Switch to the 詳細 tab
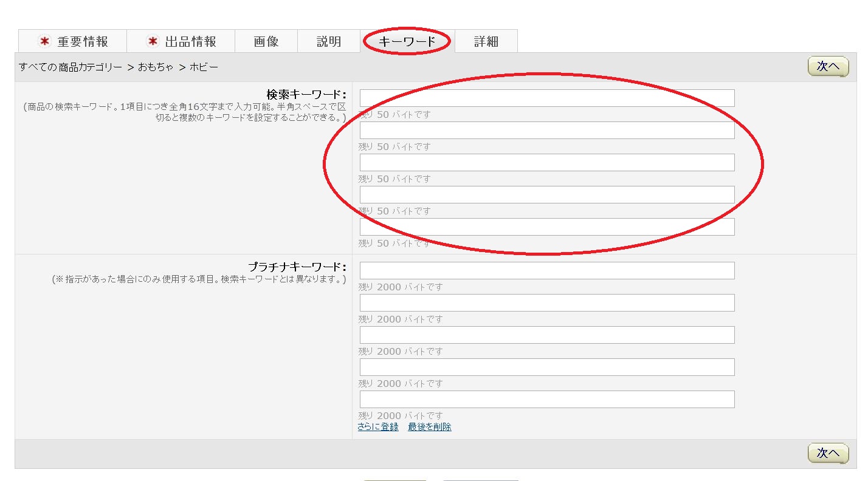 click(x=486, y=41)
